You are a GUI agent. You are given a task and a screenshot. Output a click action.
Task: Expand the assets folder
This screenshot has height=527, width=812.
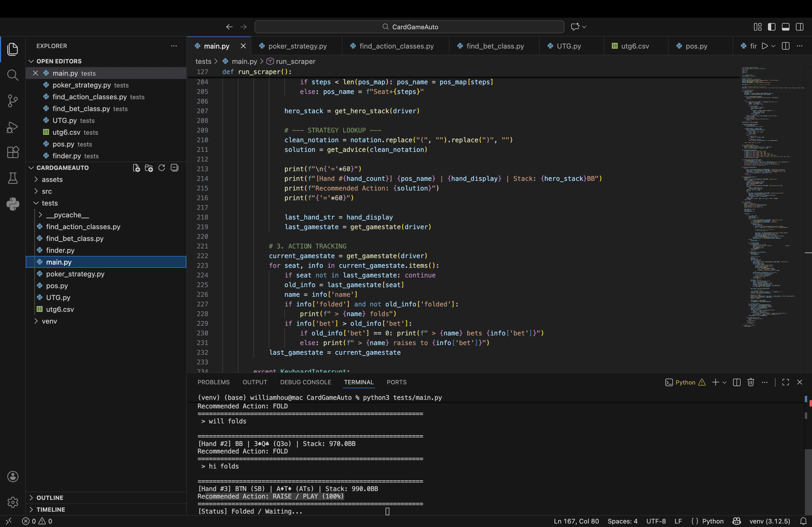coord(52,179)
